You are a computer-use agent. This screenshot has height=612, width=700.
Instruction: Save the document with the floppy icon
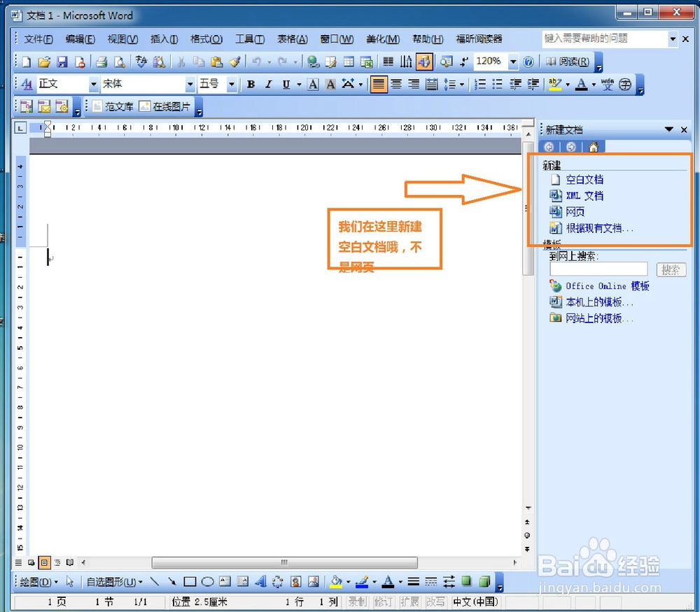[x=62, y=62]
